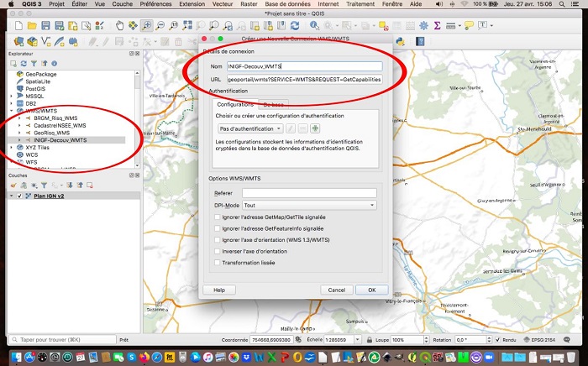Click the Referer input field
Viewport: 588px width, 366px height.
click(x=308, y=193)
